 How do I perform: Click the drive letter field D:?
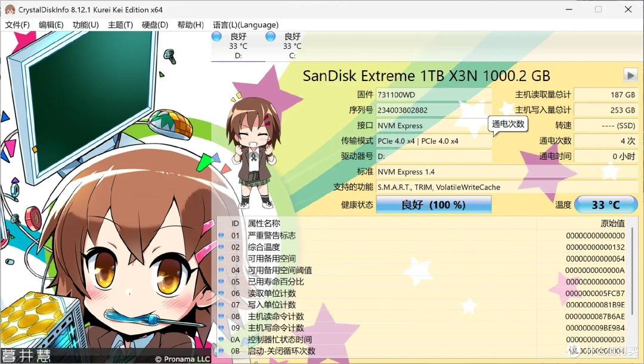[434, 156]
